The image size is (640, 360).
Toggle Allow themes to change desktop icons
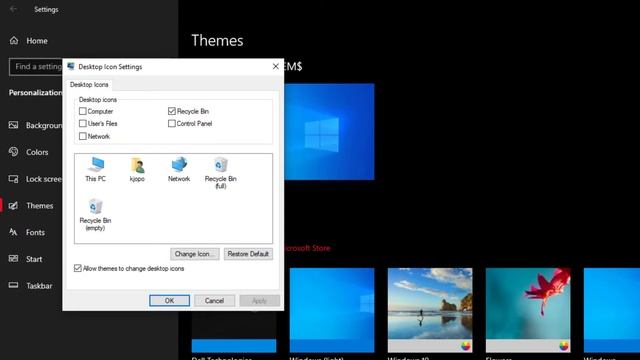78,268
